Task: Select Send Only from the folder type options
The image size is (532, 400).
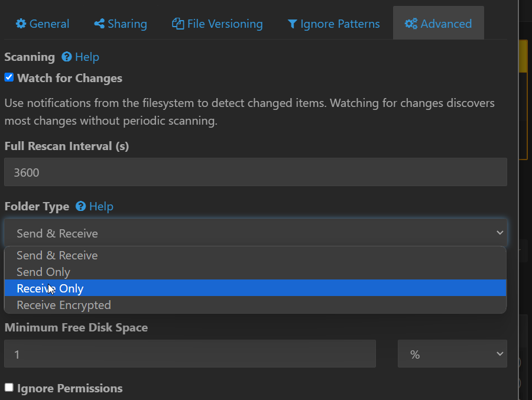Action: (x=43, y=272)
